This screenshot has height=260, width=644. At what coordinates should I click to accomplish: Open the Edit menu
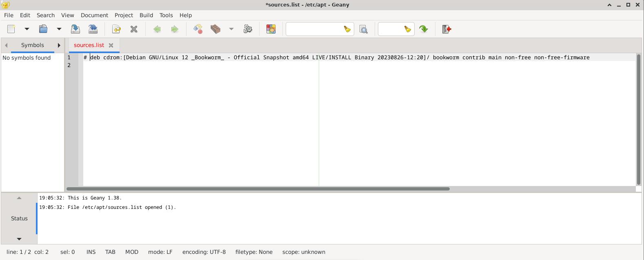[25, 15]
